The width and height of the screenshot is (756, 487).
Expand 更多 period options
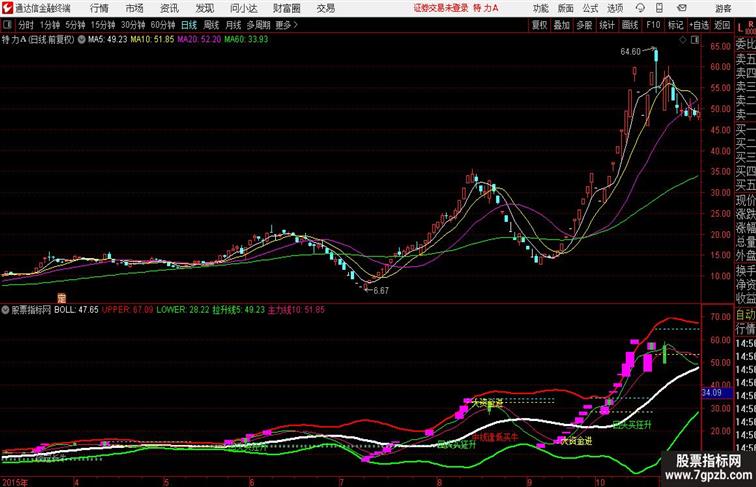pyautogui.click(x=286, y=25)
